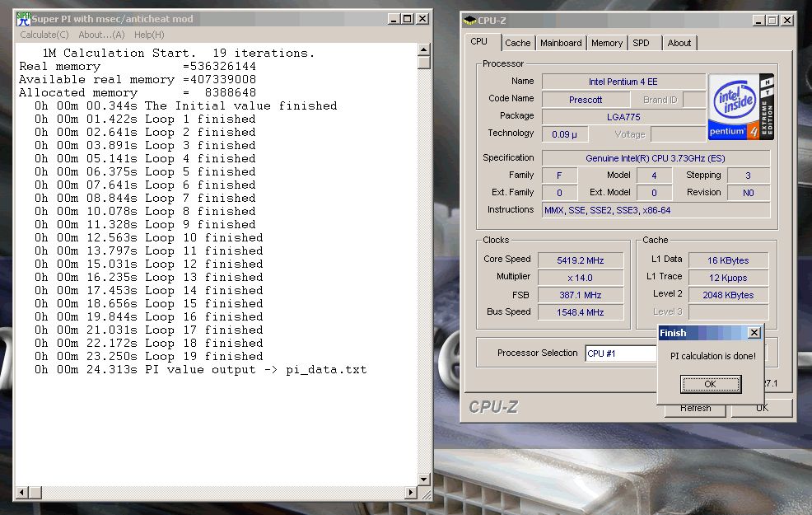Click the Technology value '0.09 µ'

pos(564,134)
